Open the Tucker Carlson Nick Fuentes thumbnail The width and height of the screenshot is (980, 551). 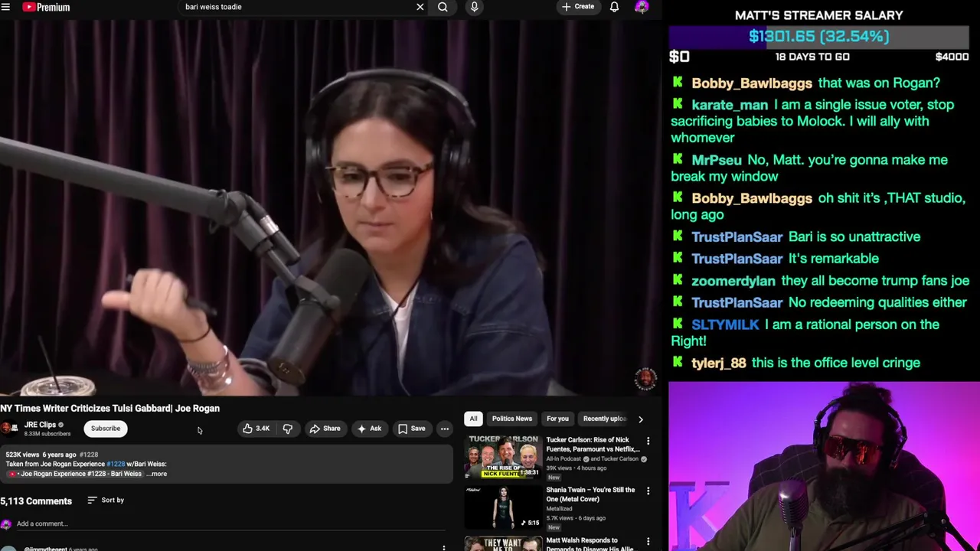tap(503, 457)
